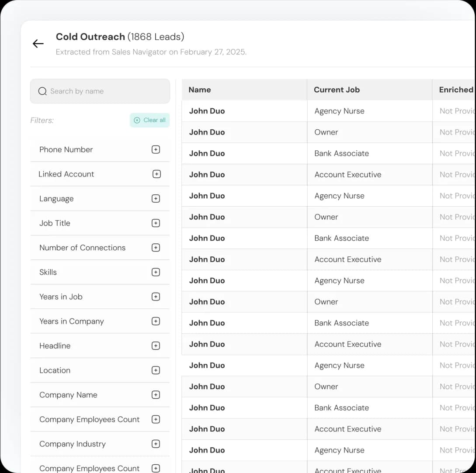Select the Company Name filter label
Screen dimensions: 476x473
coord(68,395)
